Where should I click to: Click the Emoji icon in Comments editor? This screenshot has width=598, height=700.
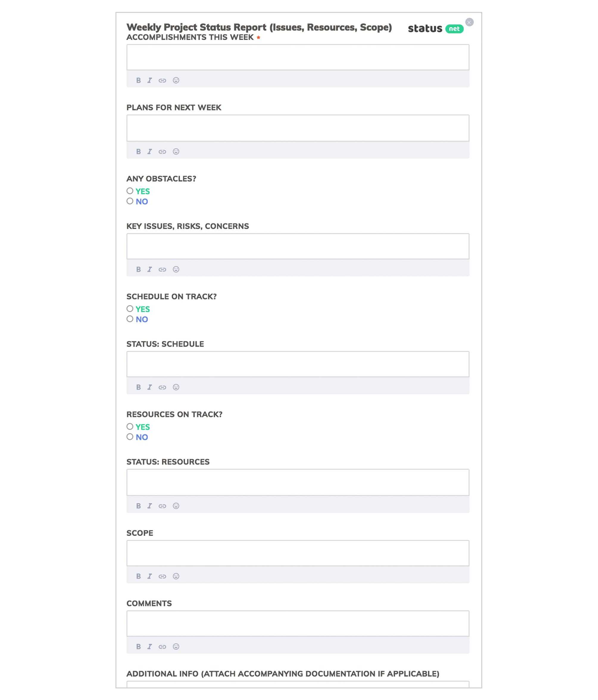[176, 647]
